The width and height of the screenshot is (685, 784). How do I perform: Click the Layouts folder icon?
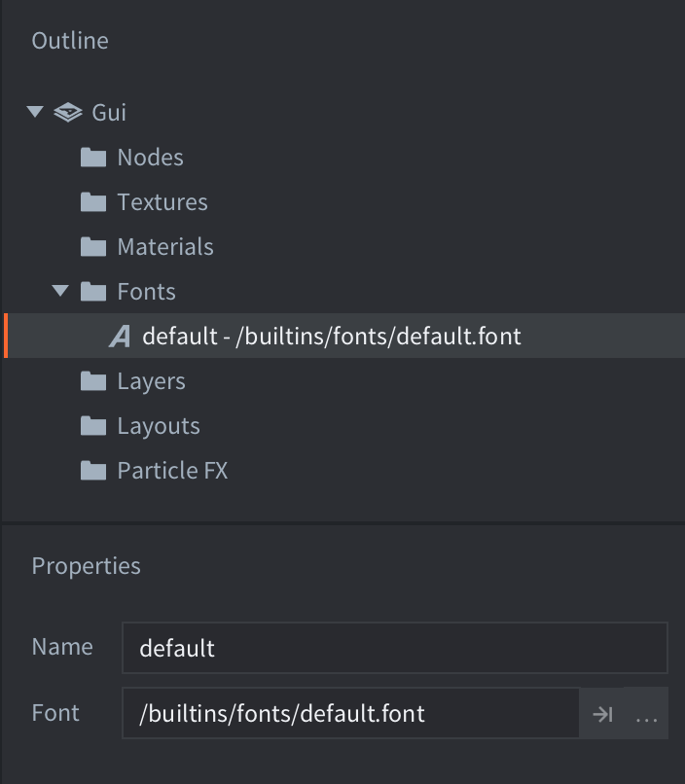coord(92,425)
